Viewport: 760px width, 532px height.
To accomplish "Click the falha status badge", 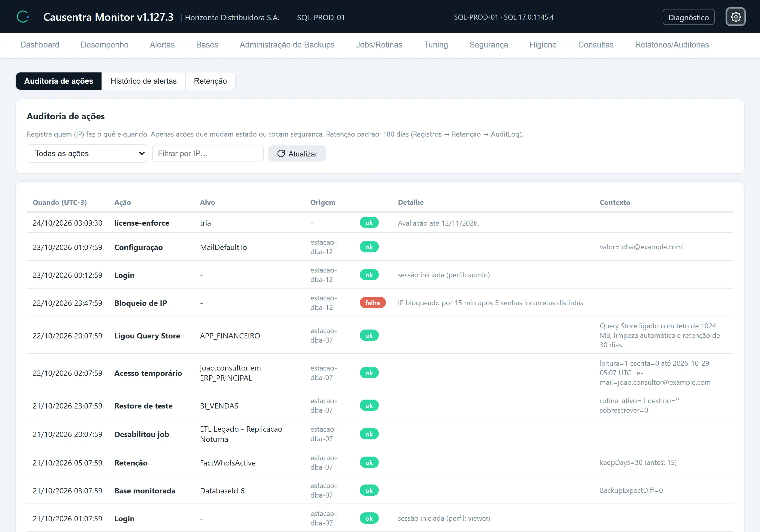I will [x=372, y=303].
